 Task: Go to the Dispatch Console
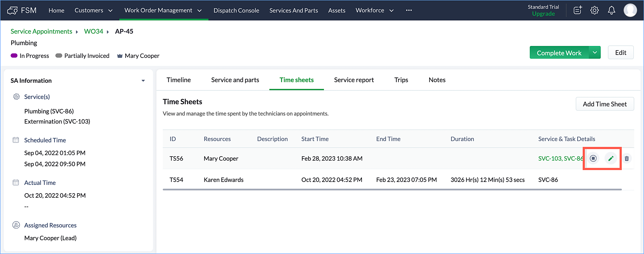click(236, 10)
